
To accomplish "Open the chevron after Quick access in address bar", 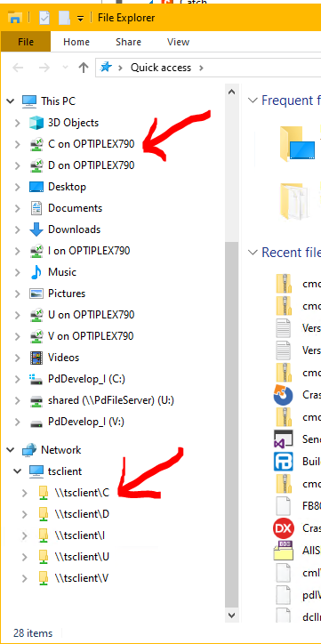I will [201, 68].
